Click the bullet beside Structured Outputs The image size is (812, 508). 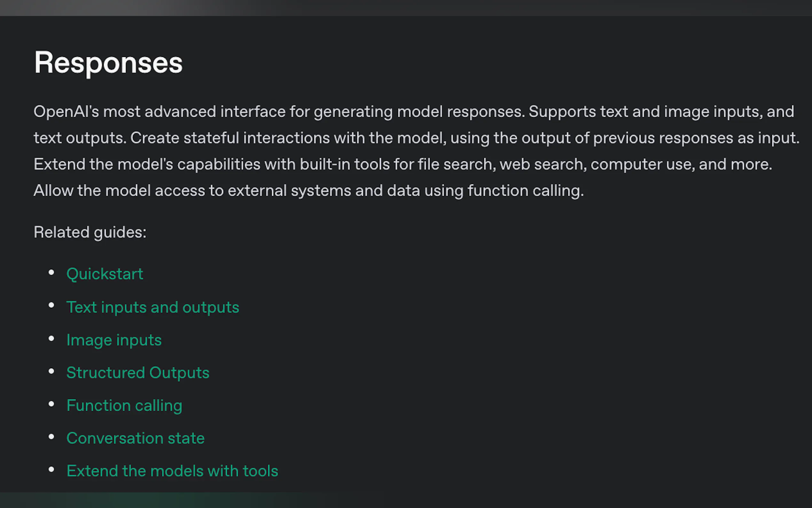[51, 371]
